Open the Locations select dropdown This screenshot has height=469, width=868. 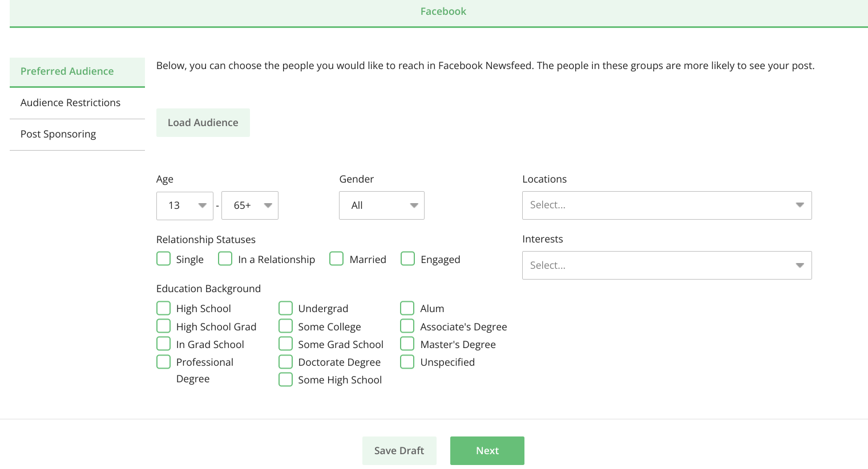(667, 205)
